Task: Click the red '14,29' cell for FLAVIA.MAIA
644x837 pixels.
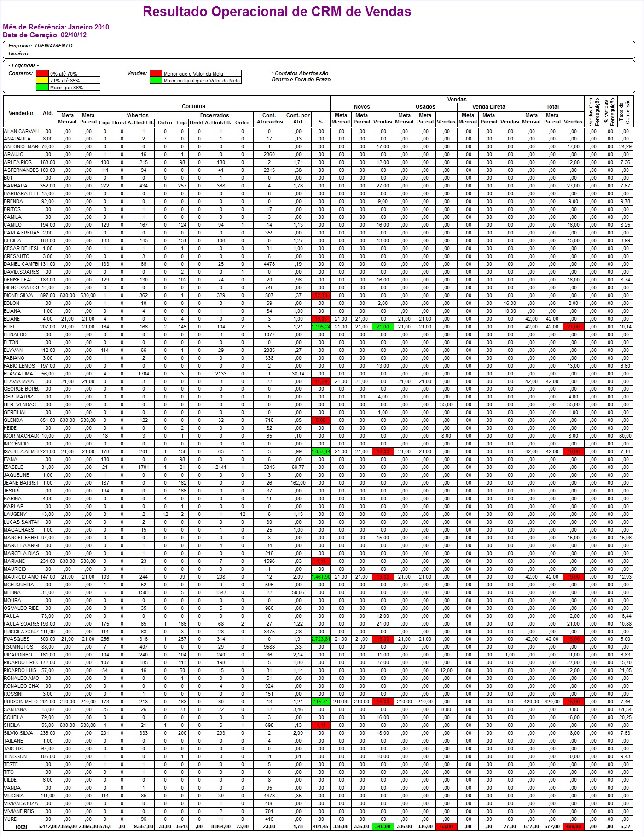Action: [x=320, y=381]
